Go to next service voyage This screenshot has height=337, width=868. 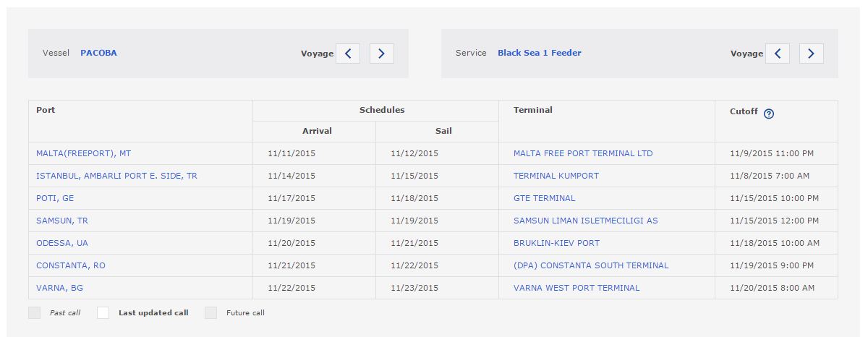812,54
